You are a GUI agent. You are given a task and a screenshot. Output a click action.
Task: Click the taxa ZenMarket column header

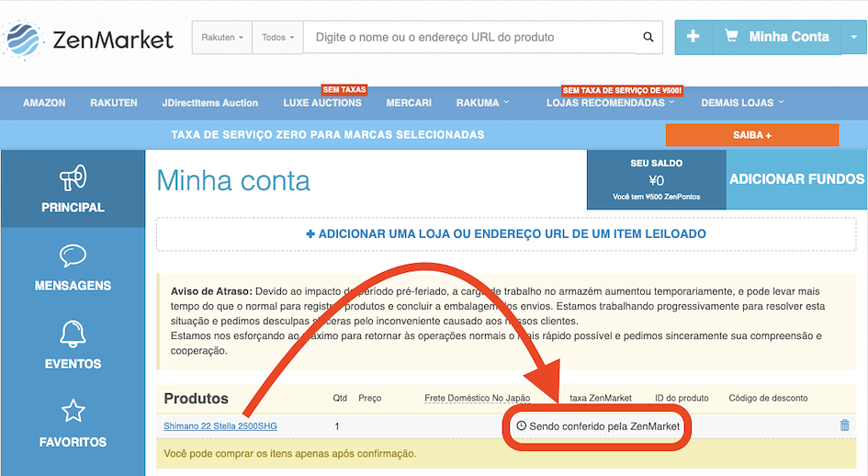pyautogui.click(x=601, y=398)
